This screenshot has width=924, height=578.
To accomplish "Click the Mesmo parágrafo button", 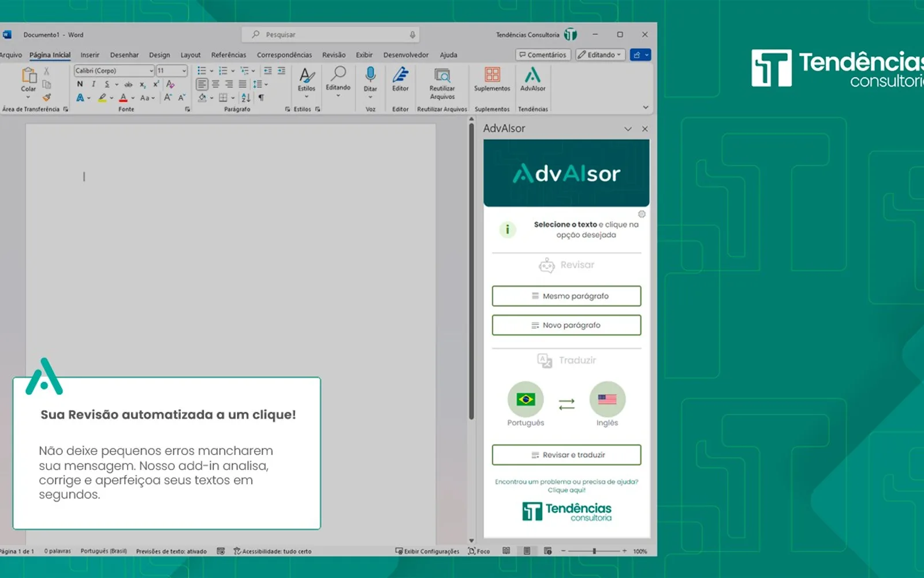I will 567,296.
